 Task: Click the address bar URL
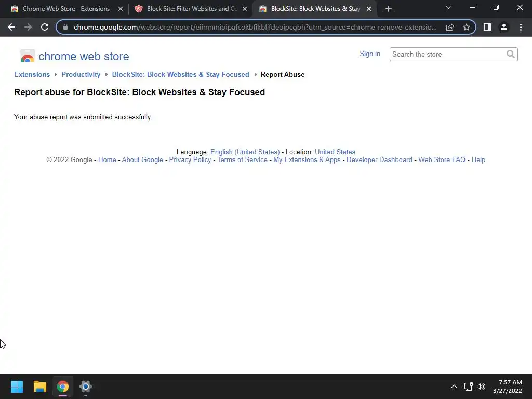(x=255, y=27)
